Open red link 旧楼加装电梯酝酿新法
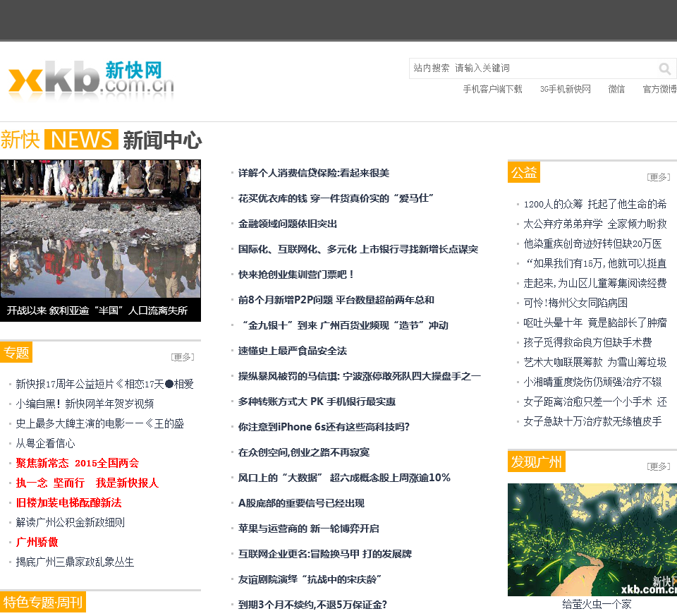This screenshot has height=616, width=677. [x=68, y=503]
